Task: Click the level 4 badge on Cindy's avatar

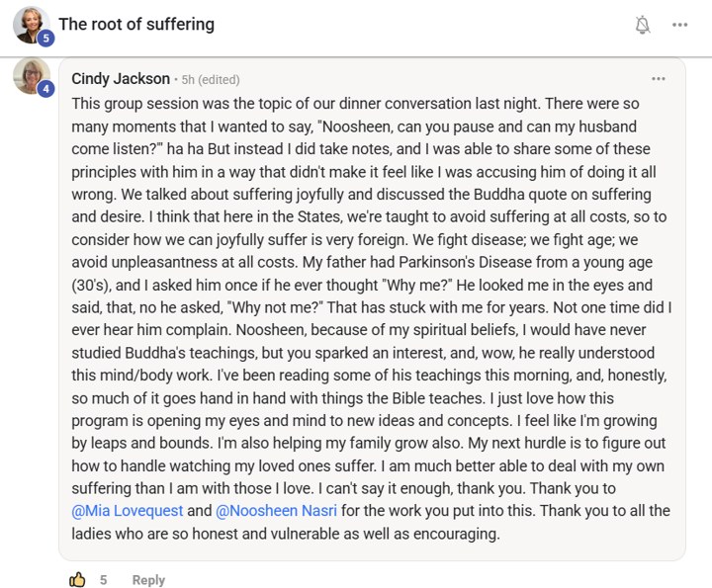Action: click(x=45, y=89)
